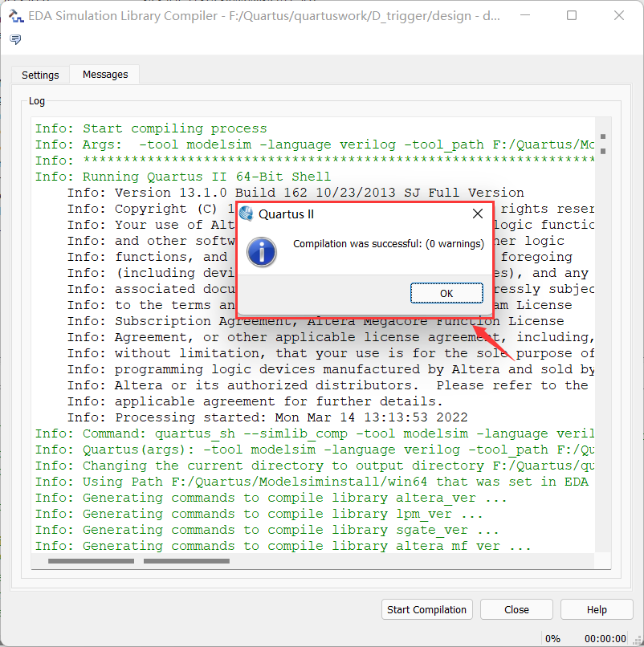The image size is (644, 647).
Task: Select the Messages tab
Action: [105, 75]
